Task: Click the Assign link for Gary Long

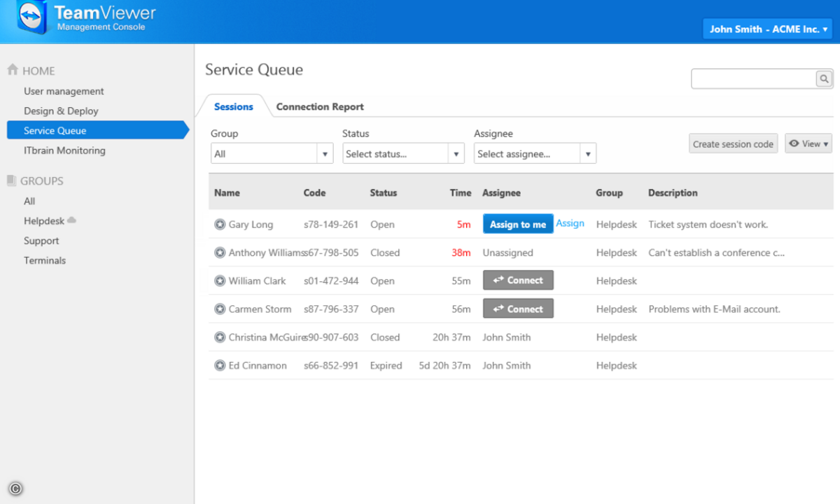Action: tap(570, 223)
